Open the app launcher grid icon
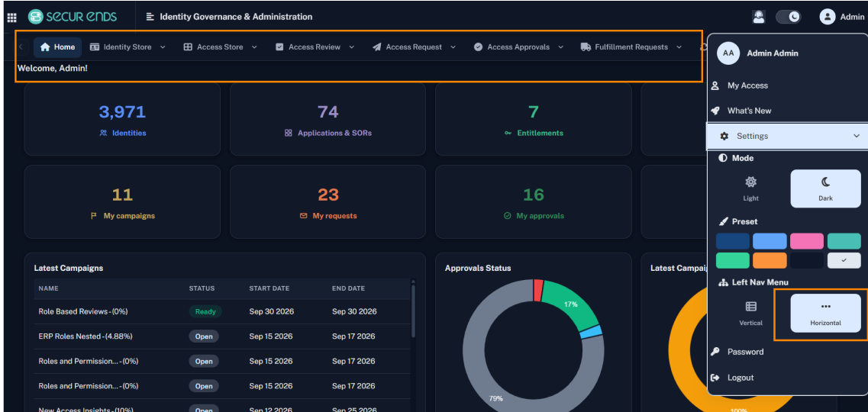The width and height of the screenshot is (868, 412). [11, 17]
